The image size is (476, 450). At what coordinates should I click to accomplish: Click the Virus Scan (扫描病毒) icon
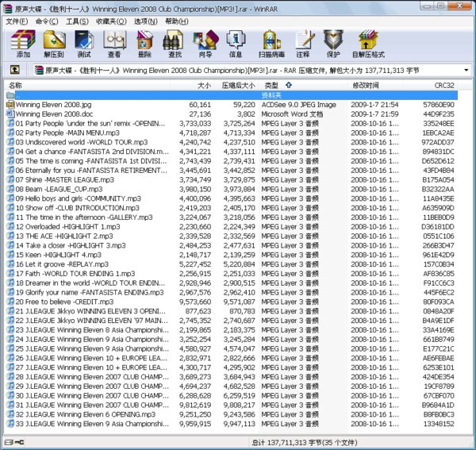pos(271,44)
